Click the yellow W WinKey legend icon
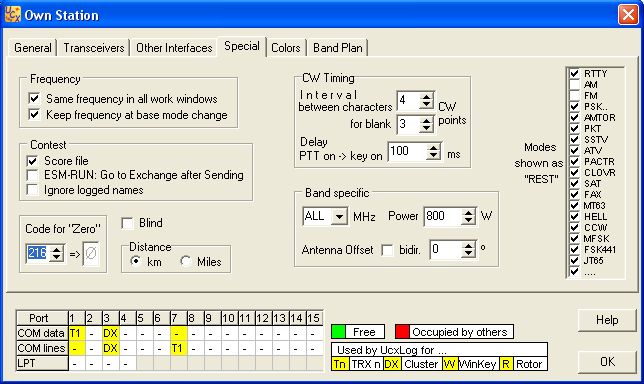Screen dimensions: 644x384 point(450,364)
